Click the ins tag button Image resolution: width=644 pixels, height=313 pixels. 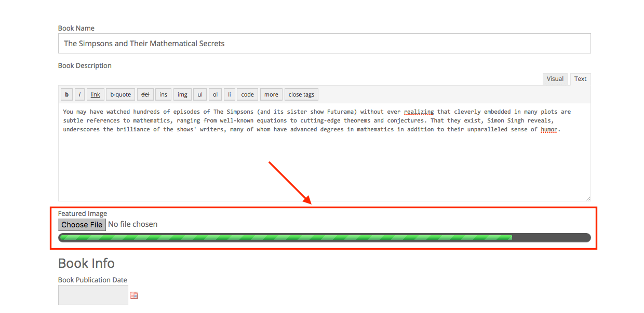click(164, 94)
